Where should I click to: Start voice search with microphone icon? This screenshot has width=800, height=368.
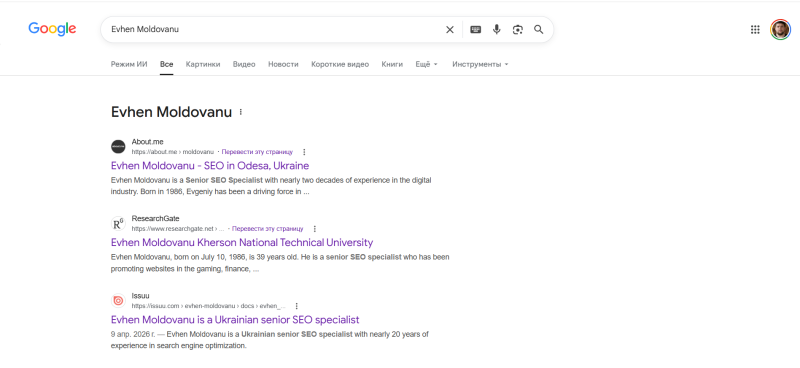pos(496,30)
